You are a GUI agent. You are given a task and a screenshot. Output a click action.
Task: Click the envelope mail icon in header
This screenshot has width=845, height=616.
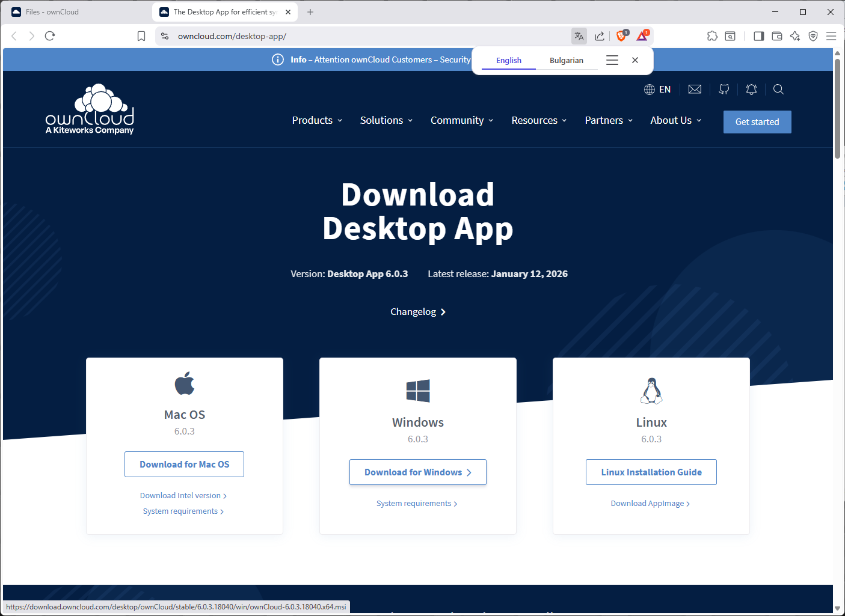[x=695, y=90]
